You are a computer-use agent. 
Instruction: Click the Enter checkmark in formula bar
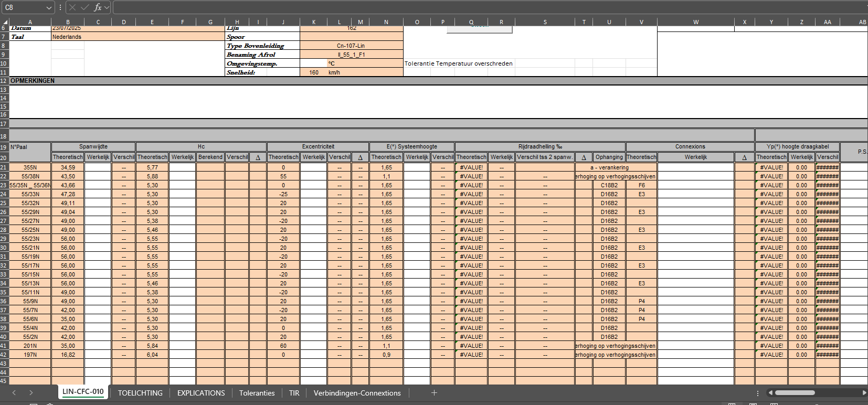coord(85,7)
